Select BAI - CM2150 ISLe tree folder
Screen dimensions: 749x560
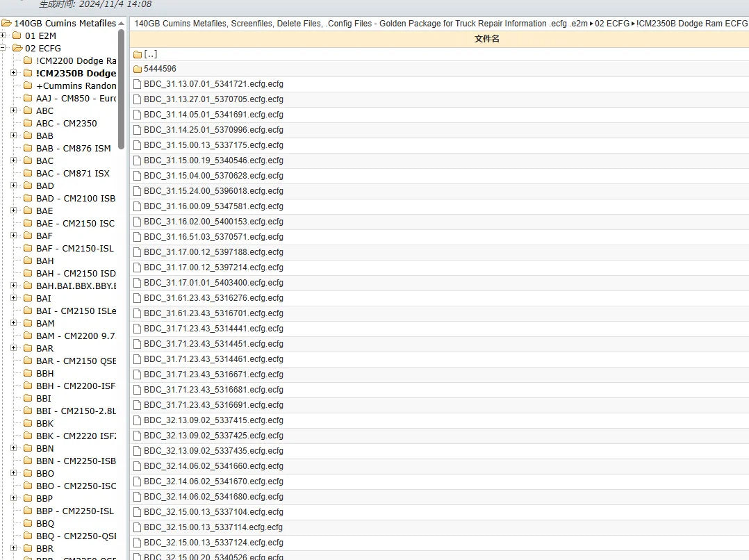[x=76, y=311]
